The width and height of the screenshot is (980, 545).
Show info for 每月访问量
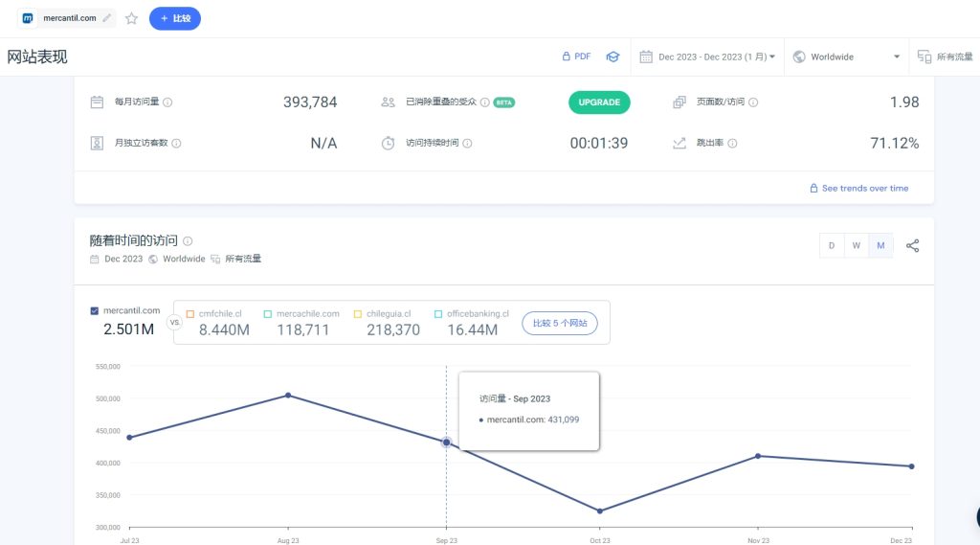pos(167,102)
